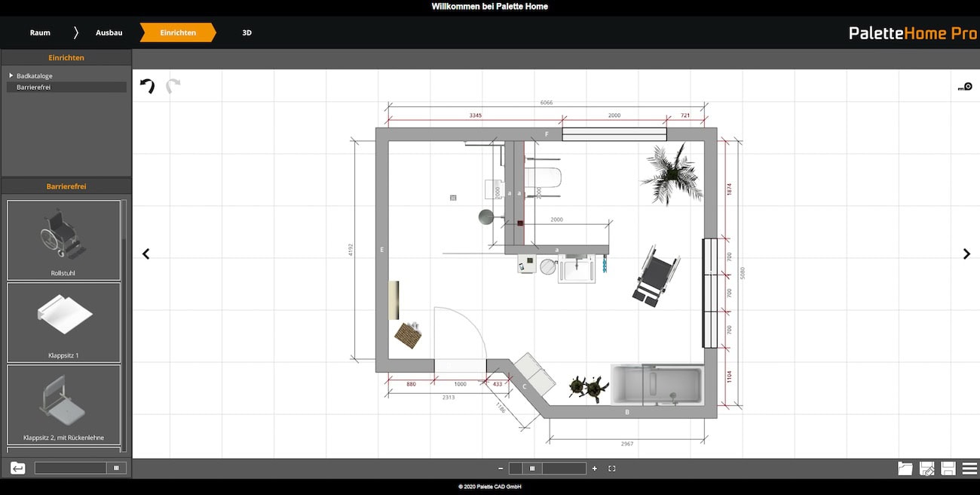Screen dimensions: 980x495
Task: Click the 3345 dimension label
Action: tap(475, 115)
